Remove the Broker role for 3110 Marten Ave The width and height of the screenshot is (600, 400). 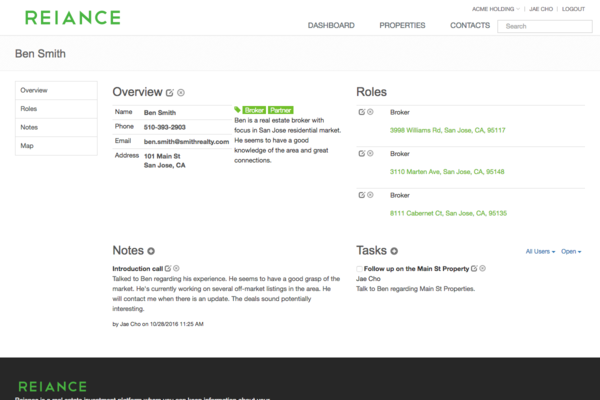[x=371, y=153]
